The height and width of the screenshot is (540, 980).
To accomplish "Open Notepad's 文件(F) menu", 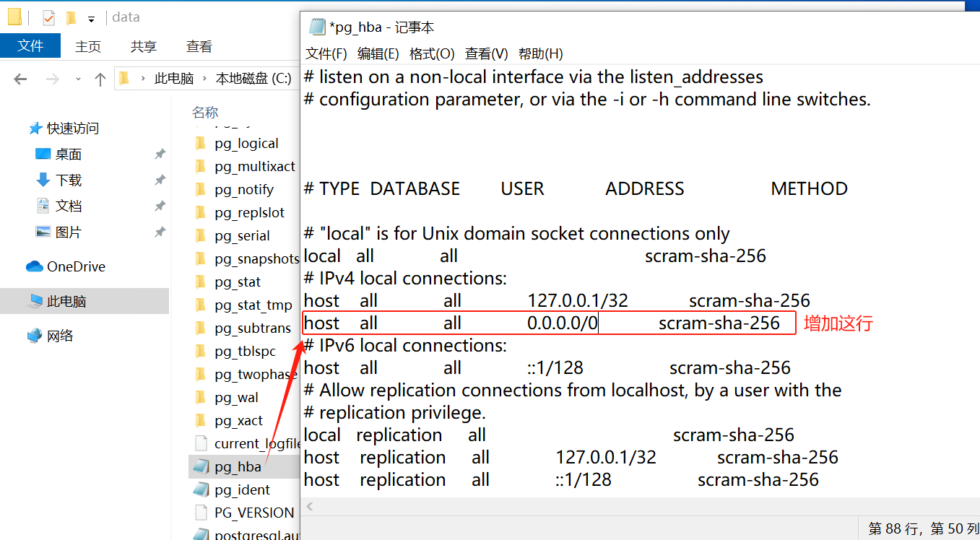I will [x=326, y=54].
